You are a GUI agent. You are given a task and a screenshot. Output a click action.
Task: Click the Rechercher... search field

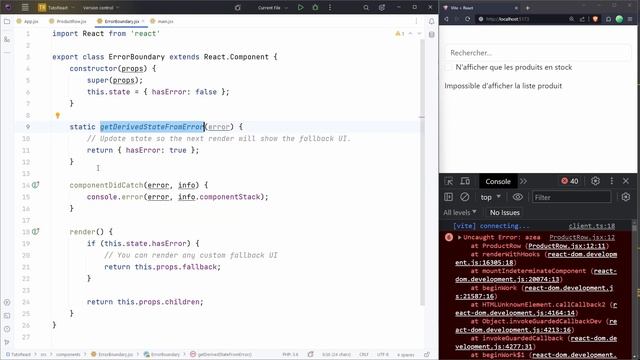(x=538, y=53)
